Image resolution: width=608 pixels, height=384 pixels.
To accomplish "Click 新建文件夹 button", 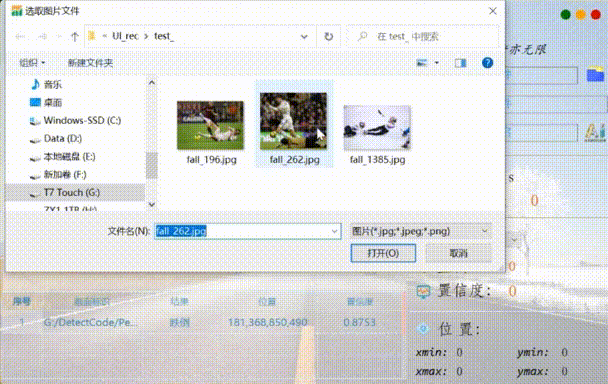I will [90, 62].
